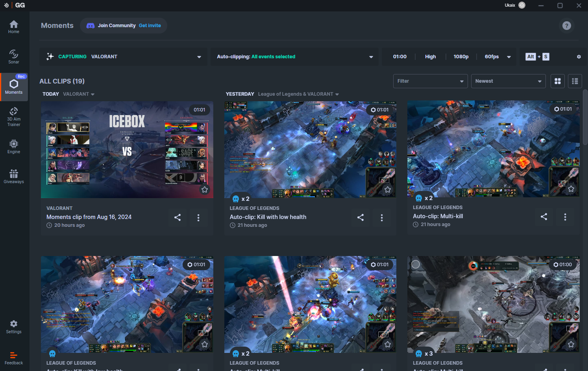Image resolution: width=588 pixels, height=371 pixels.
Task: Click the Alt + S hotkey shortcut
Action: pyautogui.click(x=538, y=57)
